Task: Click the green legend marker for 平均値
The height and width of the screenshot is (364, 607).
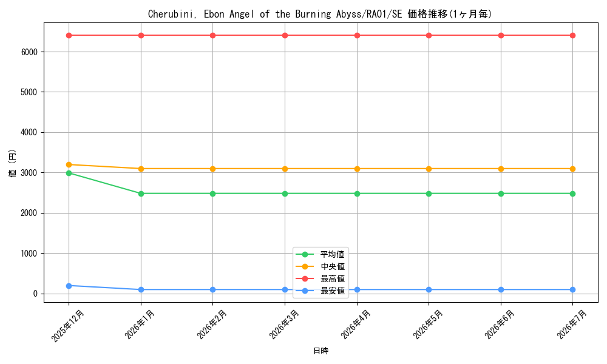Action: (305, 254)
